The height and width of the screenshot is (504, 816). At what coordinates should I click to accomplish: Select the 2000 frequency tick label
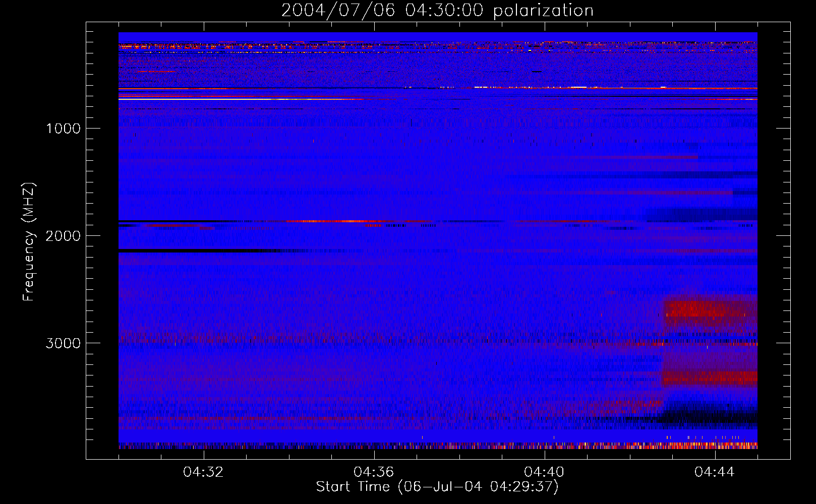point(63,236)
